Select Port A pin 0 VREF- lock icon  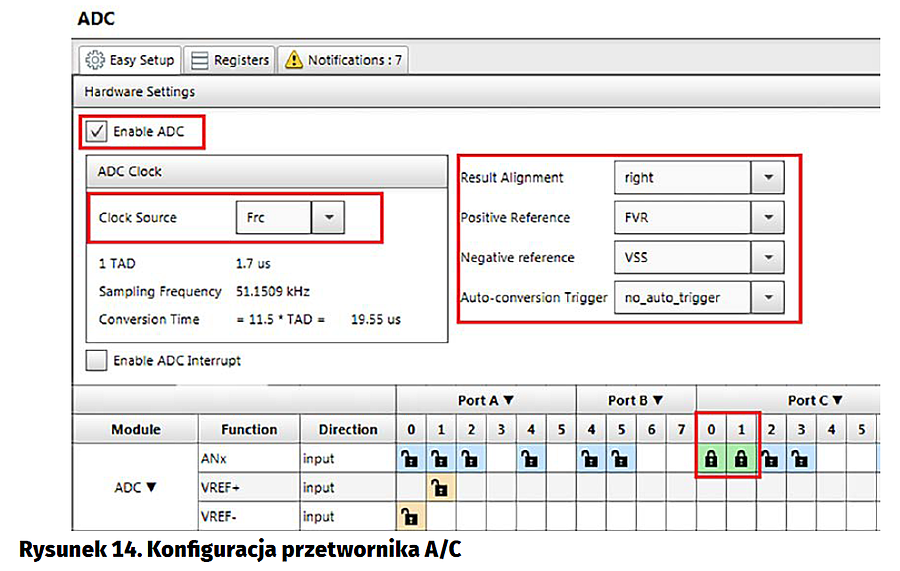tap(408, 517)
